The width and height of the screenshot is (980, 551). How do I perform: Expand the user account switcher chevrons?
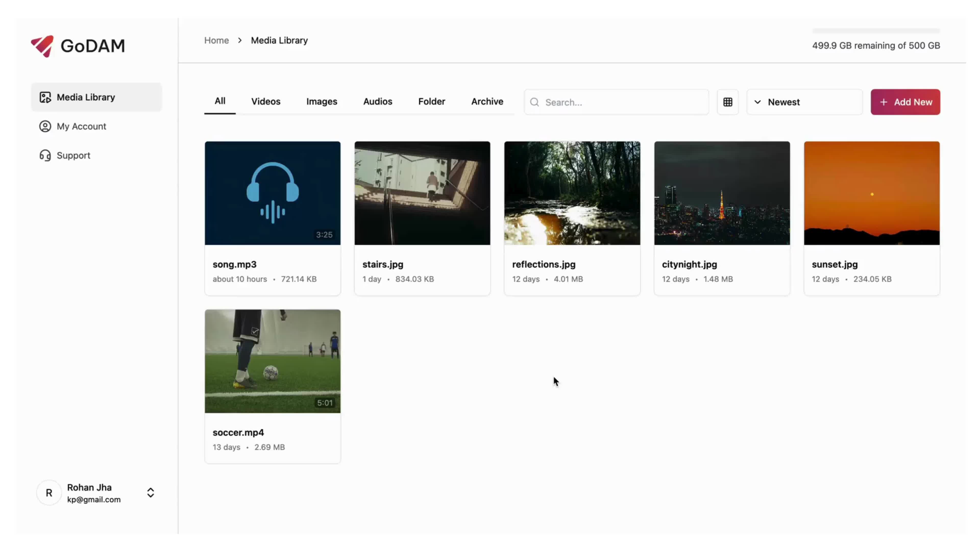coord(150,493)
